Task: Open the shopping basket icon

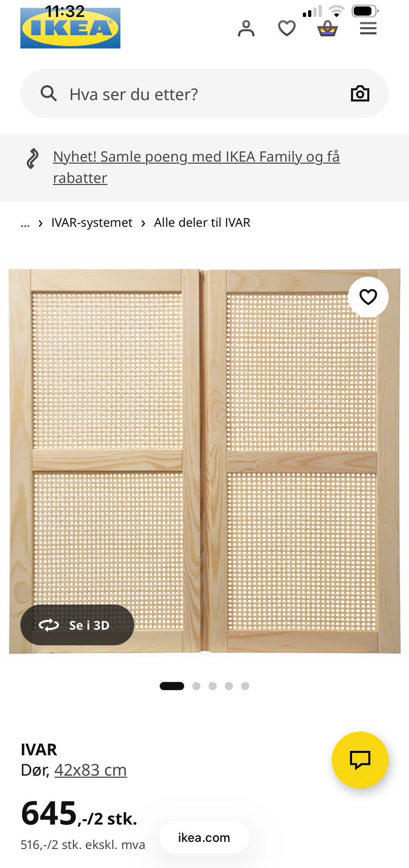Action: coord(328,28)
